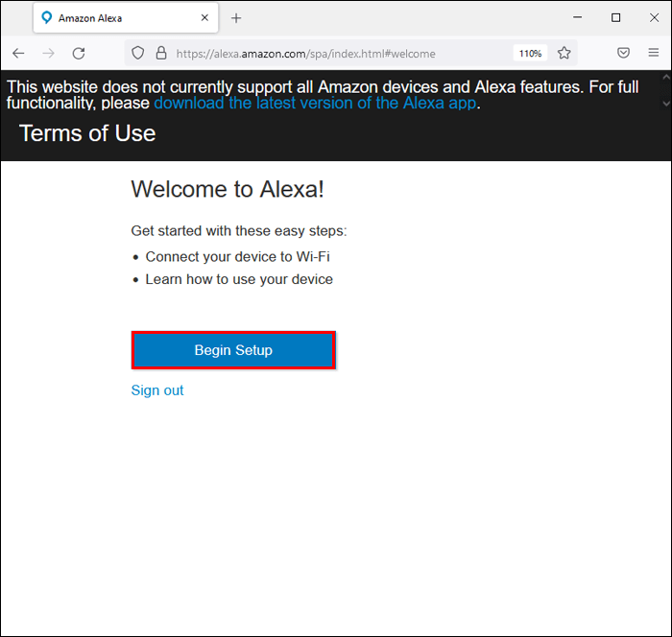Click the Connect your device to Wi-Fi text
The image size is (672, 637).
pyautogui.click(x=237, y=256)
